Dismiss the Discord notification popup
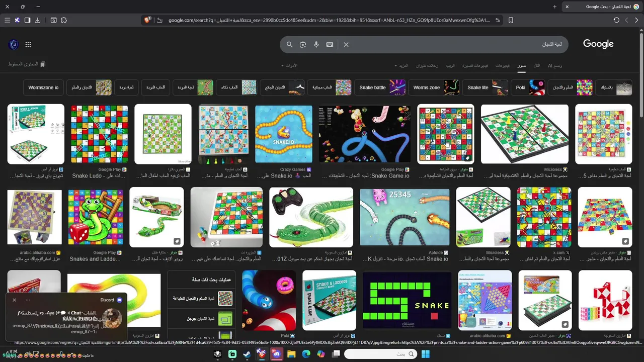 pyautogui.click(x=14, y=300)
